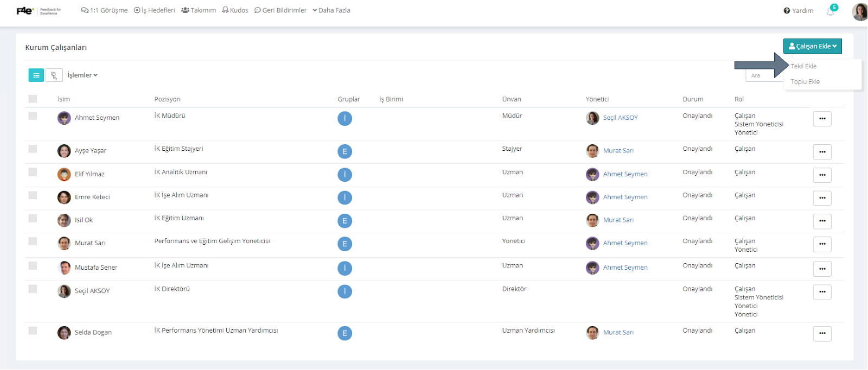Open more options for Mustafa Sener
Viewport: 868px width, 370px height.
tap(822, 269)
